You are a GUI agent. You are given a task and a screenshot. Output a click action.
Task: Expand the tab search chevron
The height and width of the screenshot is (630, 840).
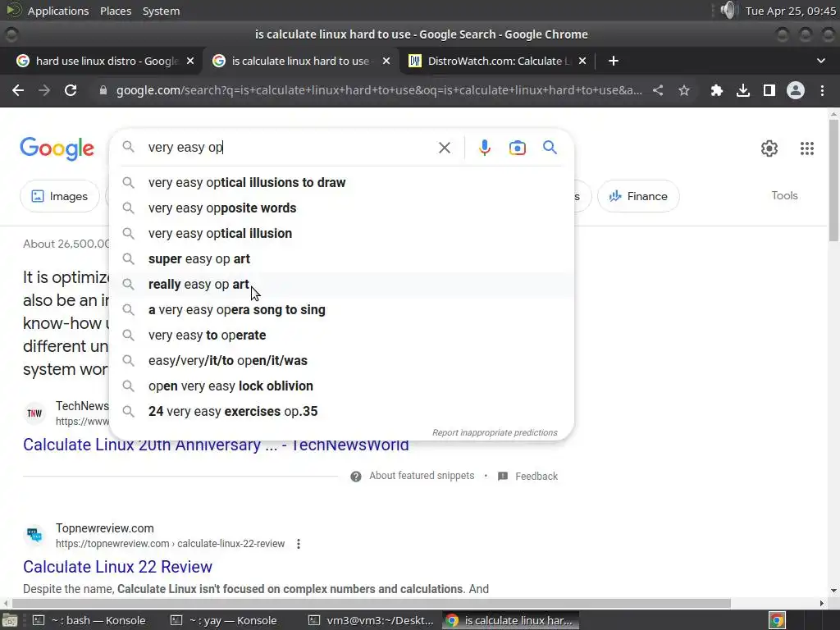pyautogui.click(x=820, y=61)
